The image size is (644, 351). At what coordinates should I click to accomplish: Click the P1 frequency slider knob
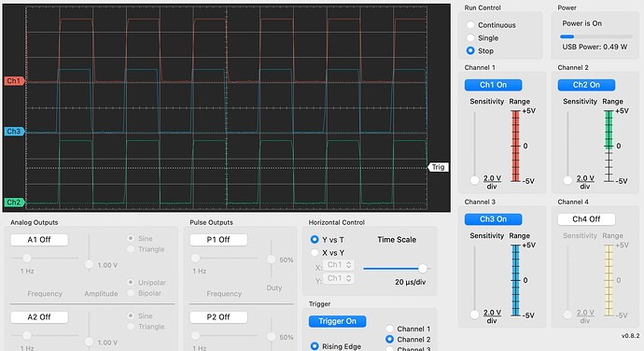click(x=195, y=258)
